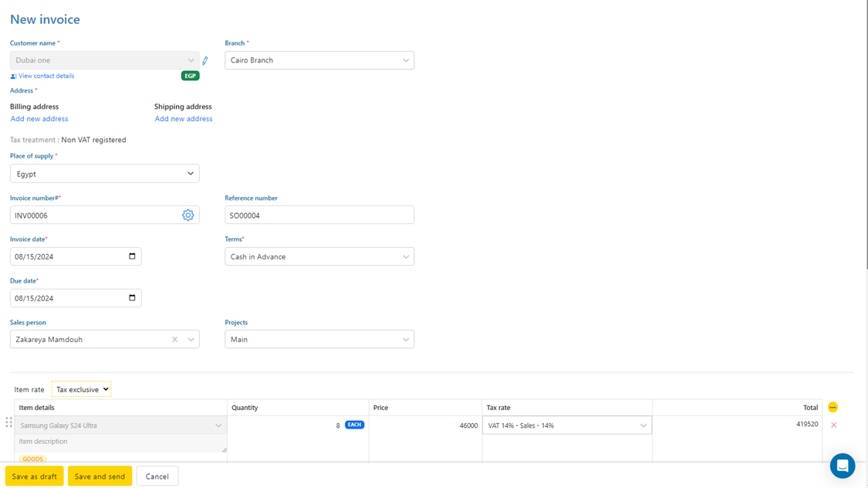Open the due date calendar picker

[132, 298]
